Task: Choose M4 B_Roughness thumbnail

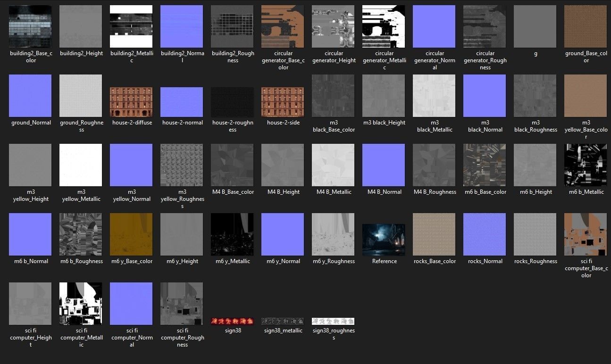Action: [434, 165]
